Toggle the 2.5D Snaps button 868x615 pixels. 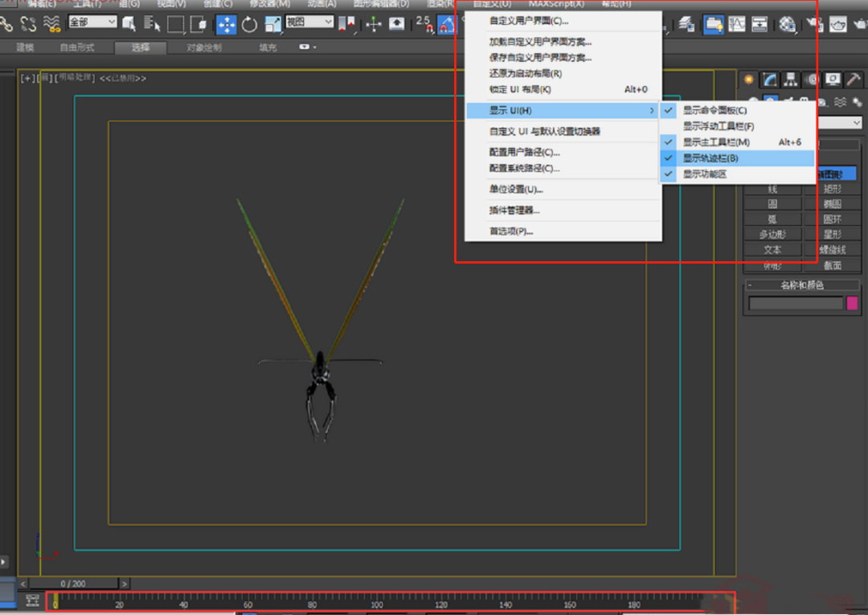(x=424, y=24)
